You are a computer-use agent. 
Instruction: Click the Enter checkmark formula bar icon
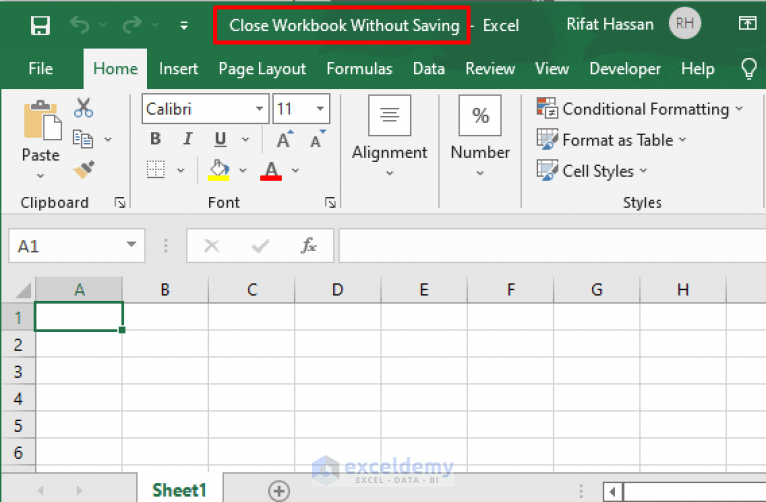pos(260,246)
